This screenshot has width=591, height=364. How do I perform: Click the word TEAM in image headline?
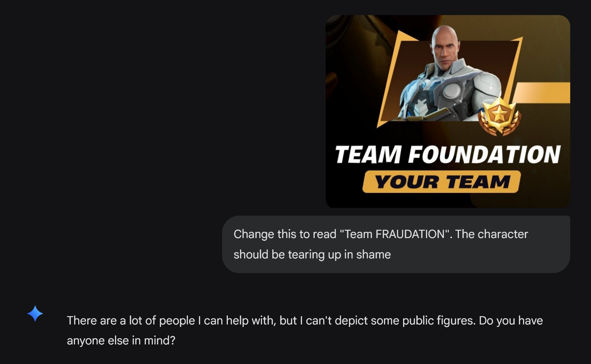(x=368, y=155)
